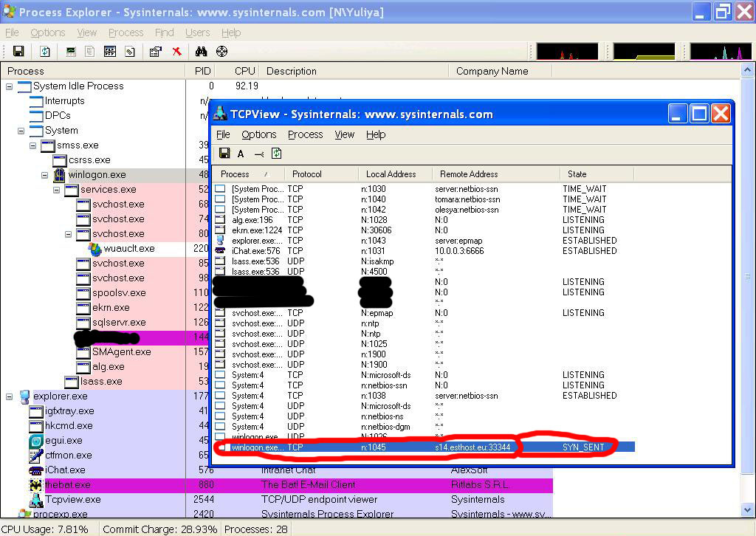Click Process Explorer scrollbar up arrow
The height and width of the screenshot is (536, 756).
747,71
